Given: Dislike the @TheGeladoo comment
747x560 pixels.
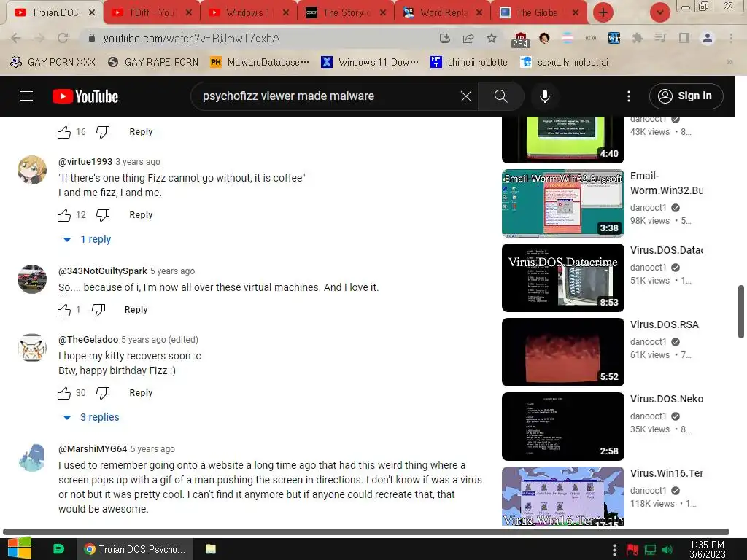Looking at the screenshot, I should tap(103, 393).
